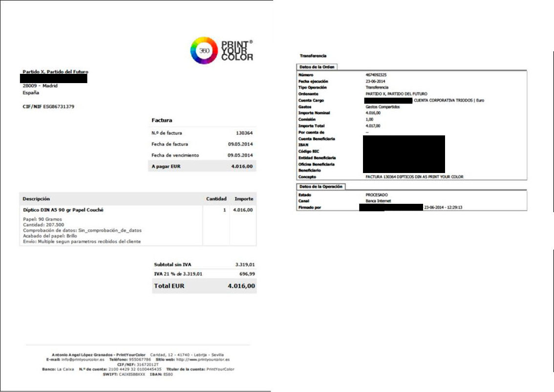Click the 'Código BIC' label
The image size is (554, 392).
[x=309, y=152]
